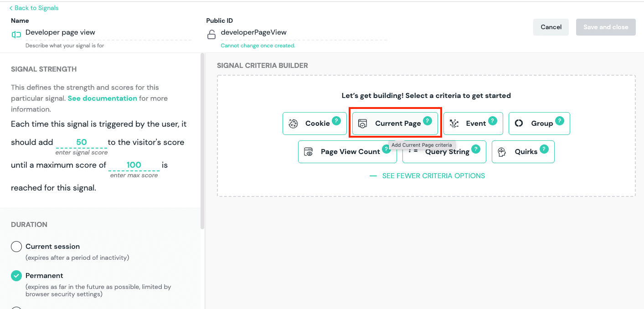The image size is (644, 309).
Task: Add Query String criteria
Action: click(444, 152)
